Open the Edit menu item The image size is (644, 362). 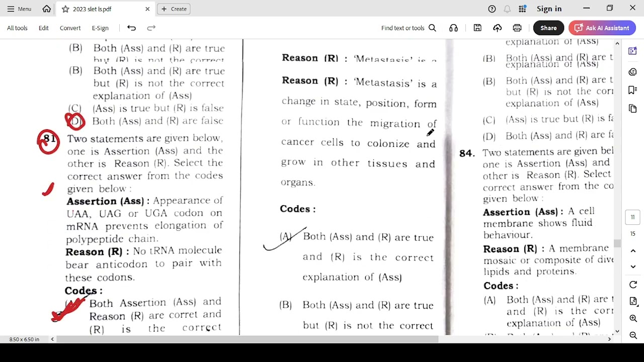44,28
